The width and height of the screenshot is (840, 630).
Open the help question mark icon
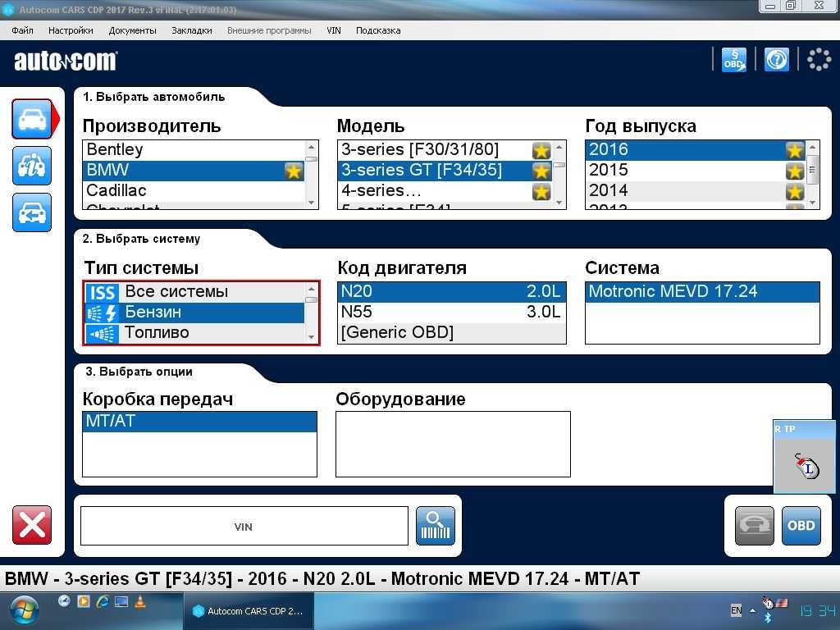click(x=777, y=59)
